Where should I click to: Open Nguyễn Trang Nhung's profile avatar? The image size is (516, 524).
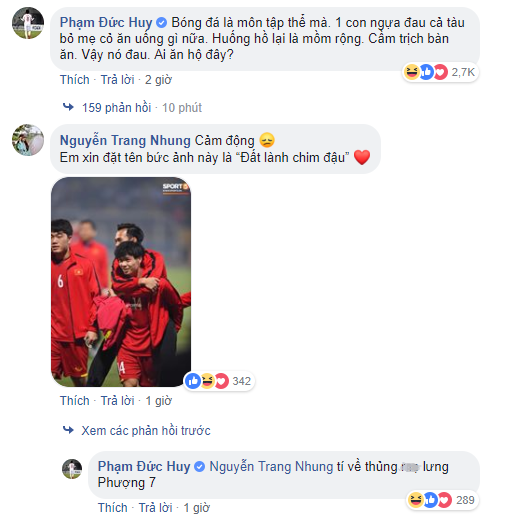pos(28,140)
